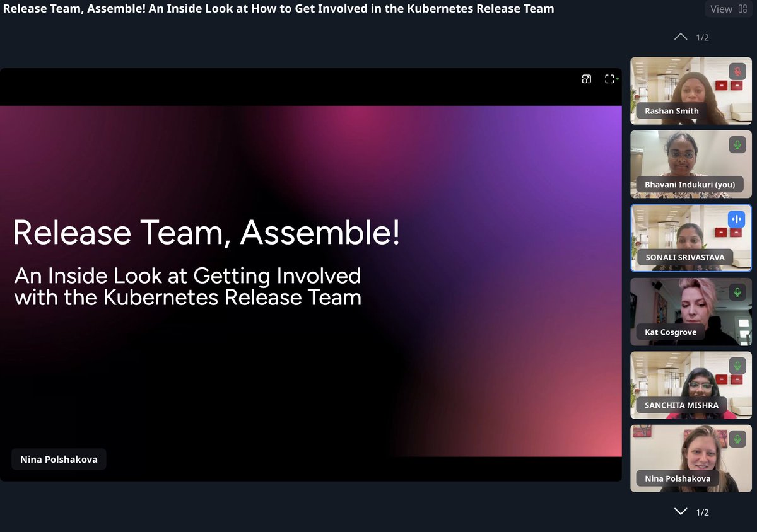
Task: Click the session title text at top
Action: (279, 9)
